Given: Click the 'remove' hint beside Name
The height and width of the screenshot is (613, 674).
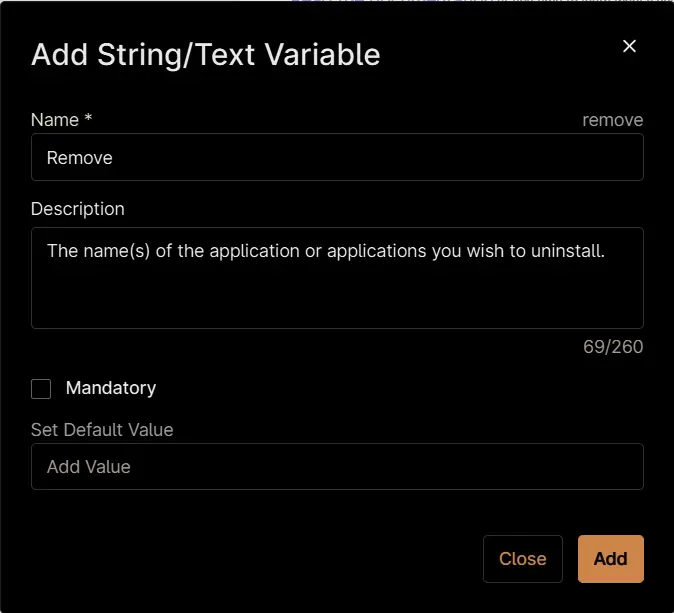Looking at the screenshot, I should (x=613, y=120).
